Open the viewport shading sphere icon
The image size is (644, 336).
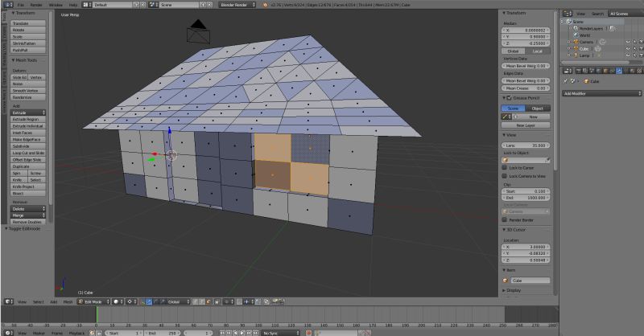[x=118, y=301]
